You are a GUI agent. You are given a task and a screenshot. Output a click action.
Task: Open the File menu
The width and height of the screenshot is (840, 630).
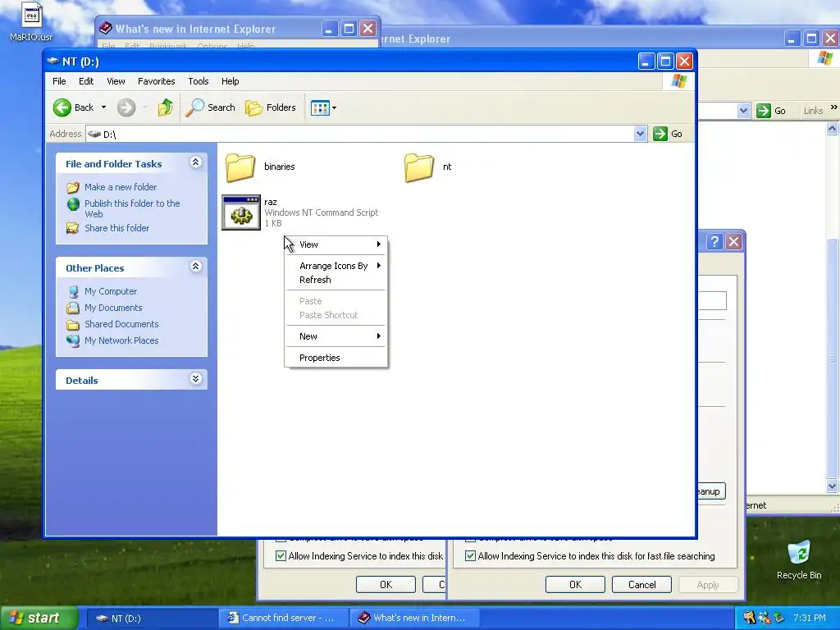coord(59,81)
